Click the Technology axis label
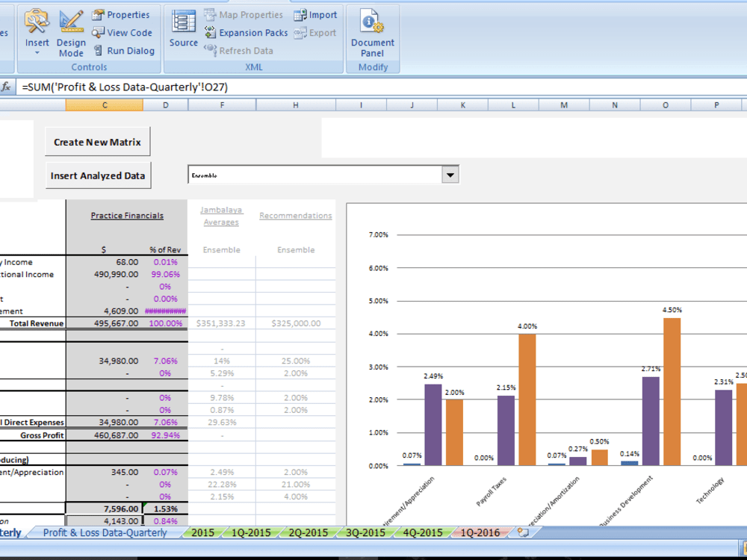 click(x=710, y=491)
